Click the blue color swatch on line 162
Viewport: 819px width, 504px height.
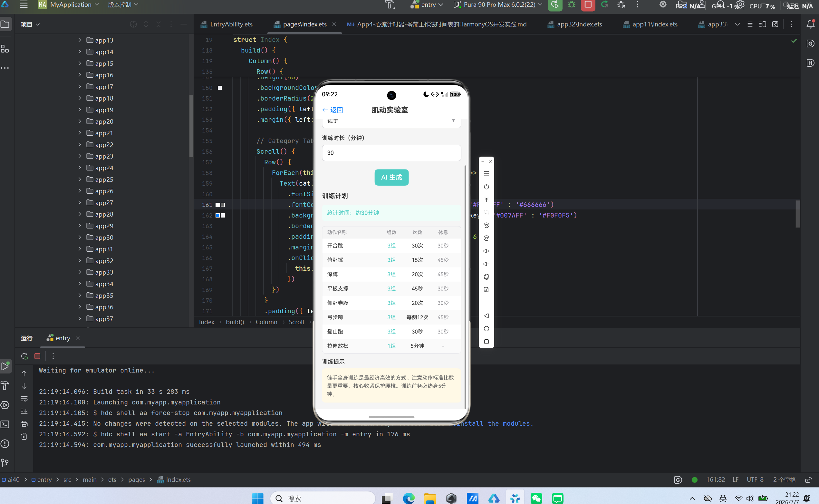[x=217, y=216]
